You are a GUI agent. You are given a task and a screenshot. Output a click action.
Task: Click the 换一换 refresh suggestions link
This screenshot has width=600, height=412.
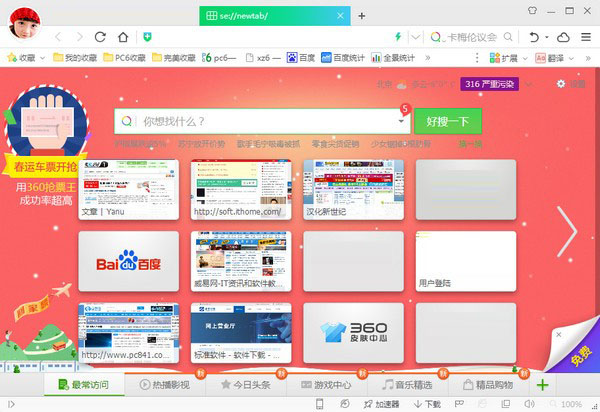click(x=470, y=144)
